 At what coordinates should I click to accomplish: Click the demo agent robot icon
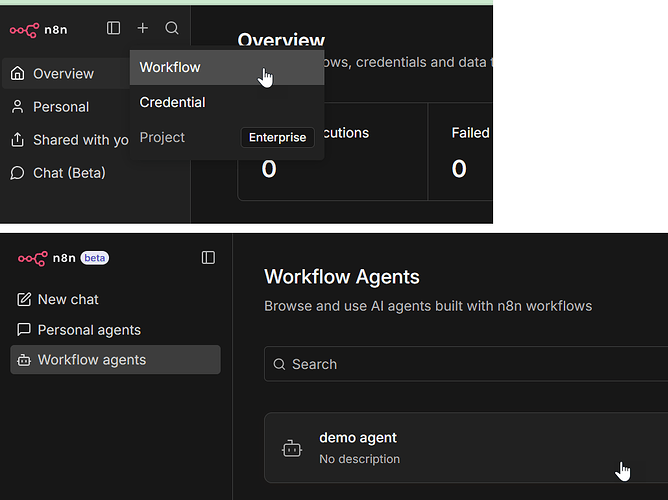click(x=292, y=449)
